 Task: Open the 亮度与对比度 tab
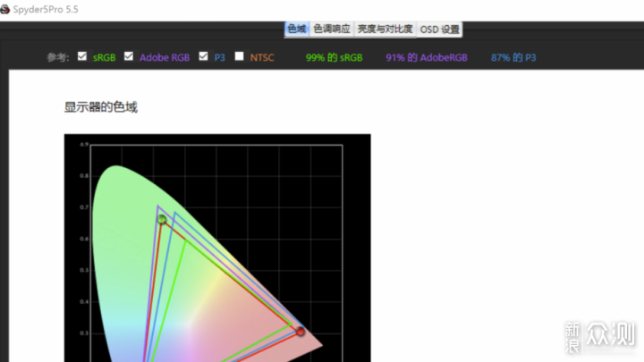(385, 29)
